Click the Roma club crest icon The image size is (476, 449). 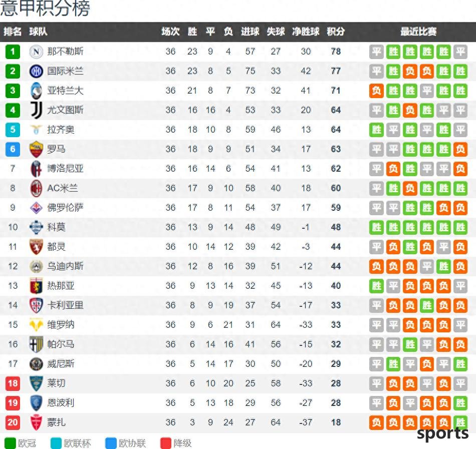[x=36, y=149]
